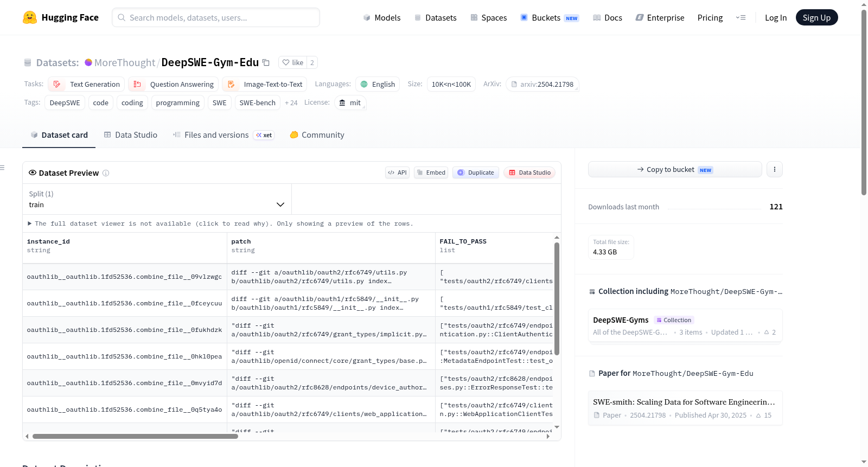Open the three-dot more options menu
868x467 pixels.
click(x=774, y=169)
